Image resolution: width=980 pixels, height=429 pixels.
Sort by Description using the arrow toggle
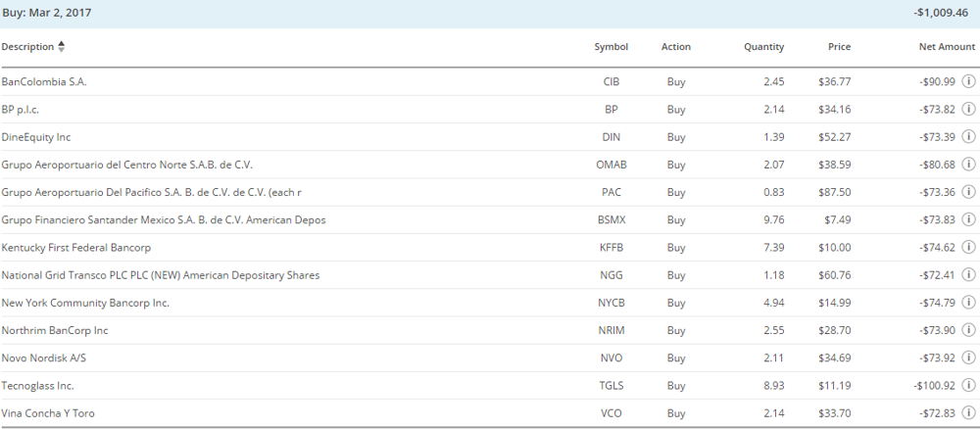click(x=61, y=46)
